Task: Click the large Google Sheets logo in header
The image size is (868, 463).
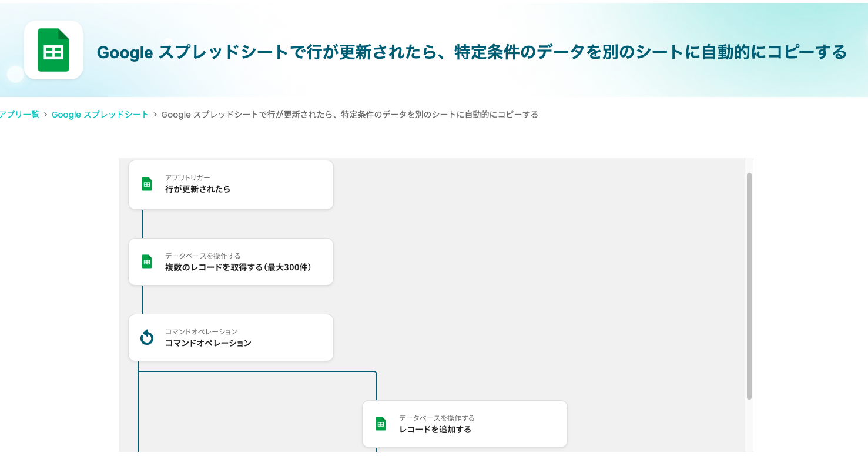Action: (x=53, y=51)
